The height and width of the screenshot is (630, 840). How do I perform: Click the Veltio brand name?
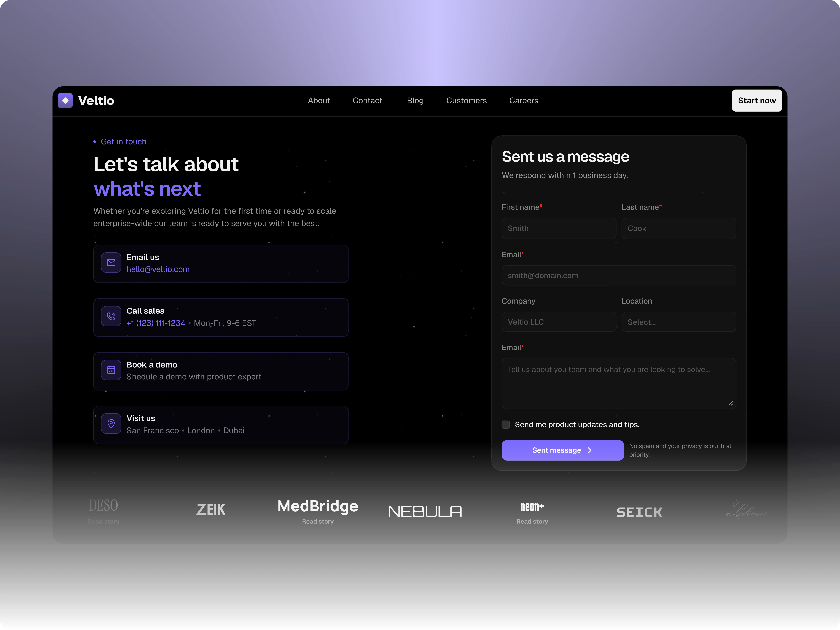click(96, 101)
